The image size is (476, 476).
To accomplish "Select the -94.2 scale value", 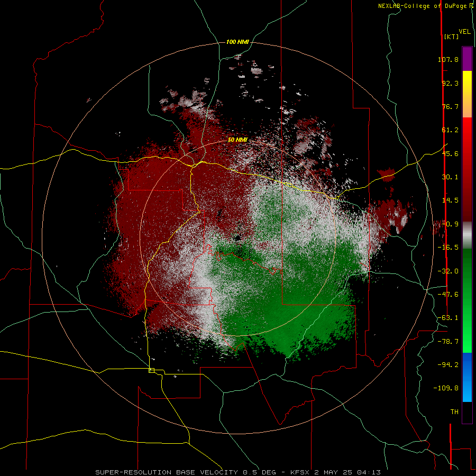I will [x=448, y=364].
